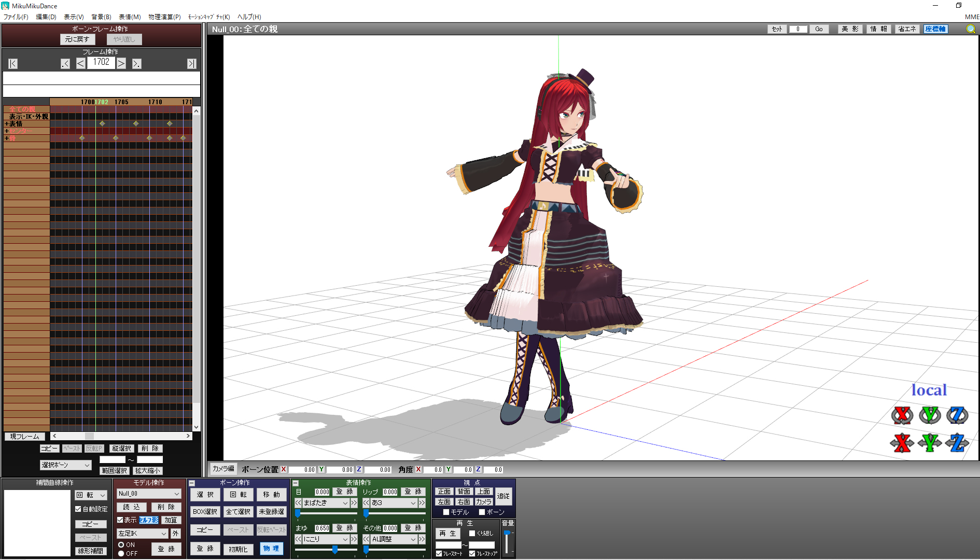Screen dimensions: 980x560
Task: Go to the next keyframe (>. button)
Action: pyautogui.click(x=137, y=63)
